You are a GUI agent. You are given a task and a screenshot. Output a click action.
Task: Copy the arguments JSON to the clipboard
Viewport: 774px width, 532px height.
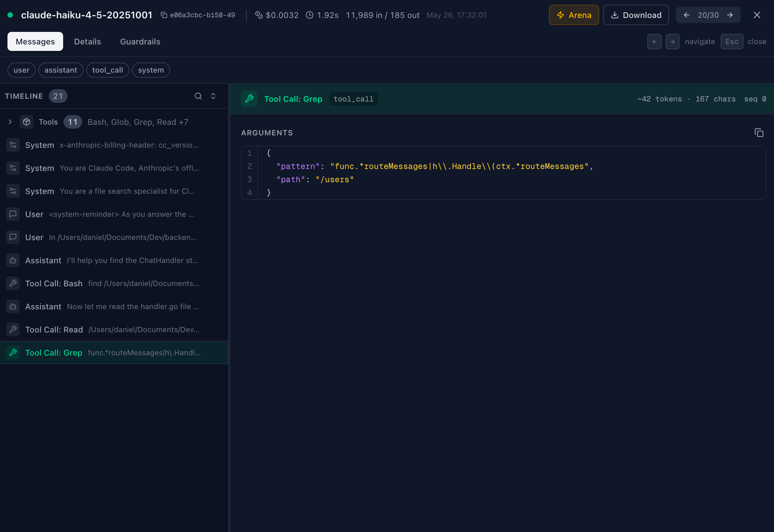click(x=759, y=133)
